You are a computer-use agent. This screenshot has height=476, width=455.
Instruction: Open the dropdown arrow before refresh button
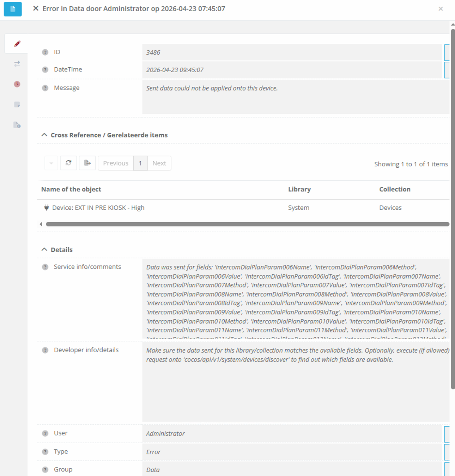pyautogui.click(x=51, y=163)
